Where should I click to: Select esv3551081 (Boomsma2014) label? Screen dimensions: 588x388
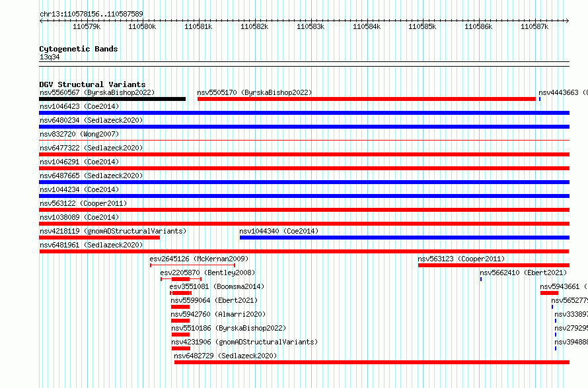click(x=217, y=286)
